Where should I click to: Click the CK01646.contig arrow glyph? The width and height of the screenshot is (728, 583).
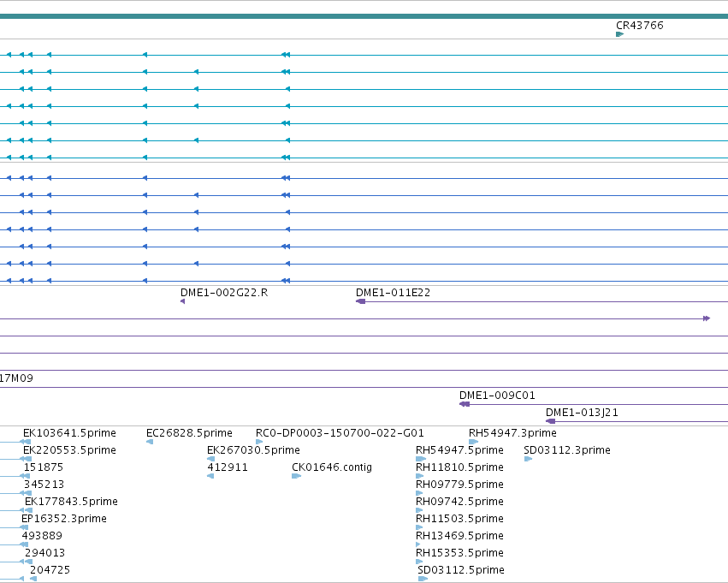tap(296, 476)
